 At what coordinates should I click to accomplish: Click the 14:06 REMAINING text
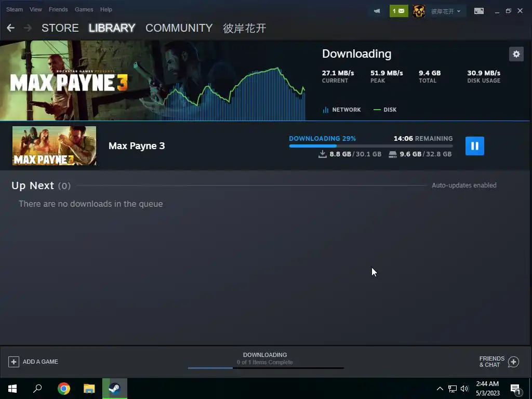[423, 138]
